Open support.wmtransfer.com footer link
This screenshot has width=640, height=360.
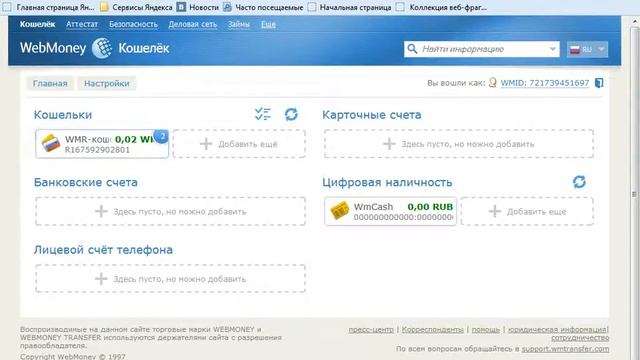[565, 349]
